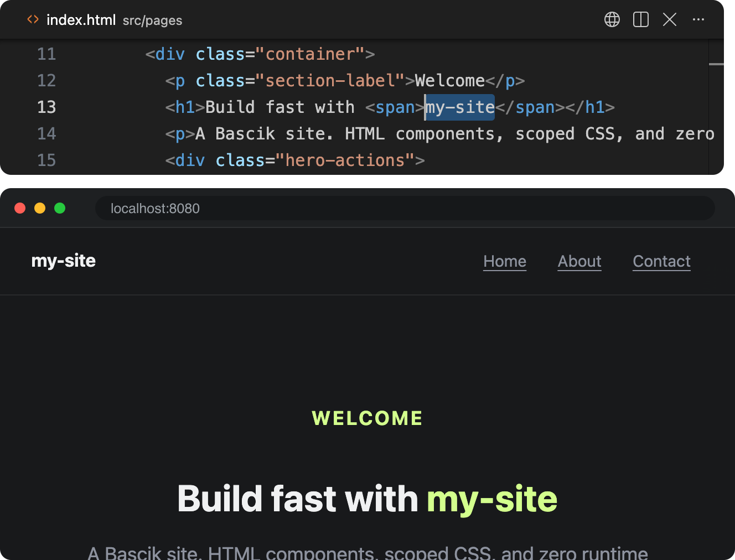Click the WELCOME section label on page
The width and height of the screenshot is (735, 560).
pos(367,418)
